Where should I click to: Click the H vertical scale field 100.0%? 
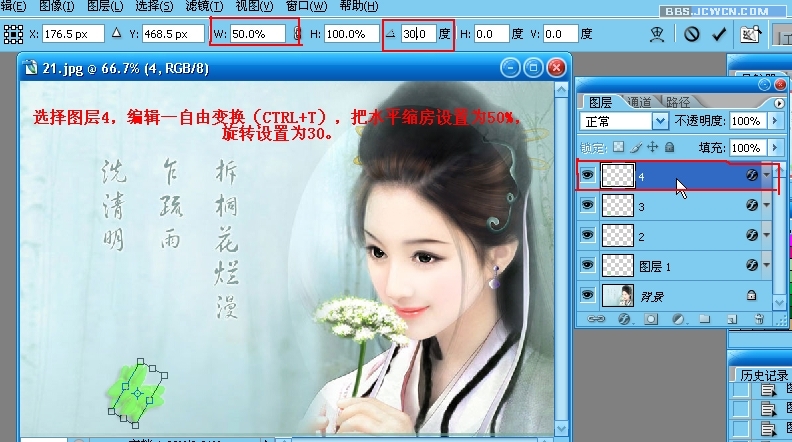tap(351, 34)
